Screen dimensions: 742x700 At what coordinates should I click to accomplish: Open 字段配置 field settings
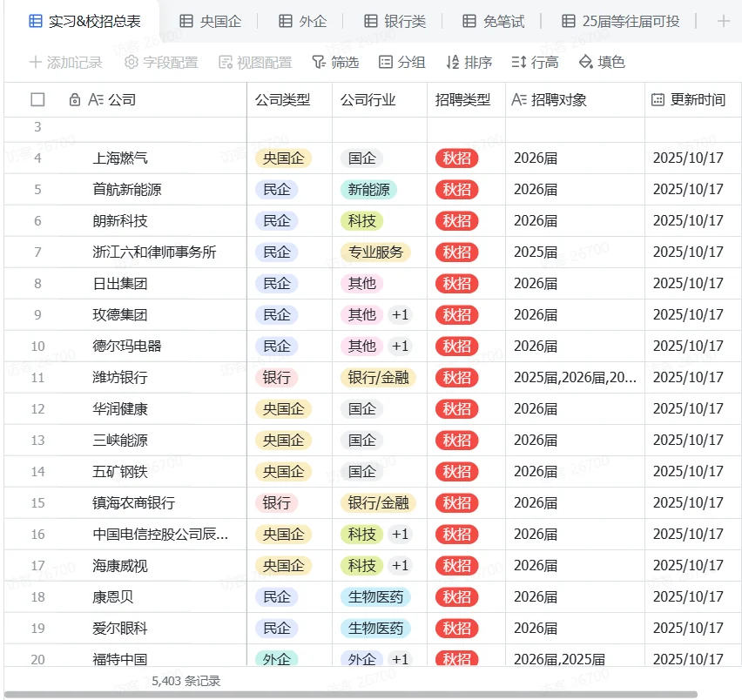coord(161,62)
